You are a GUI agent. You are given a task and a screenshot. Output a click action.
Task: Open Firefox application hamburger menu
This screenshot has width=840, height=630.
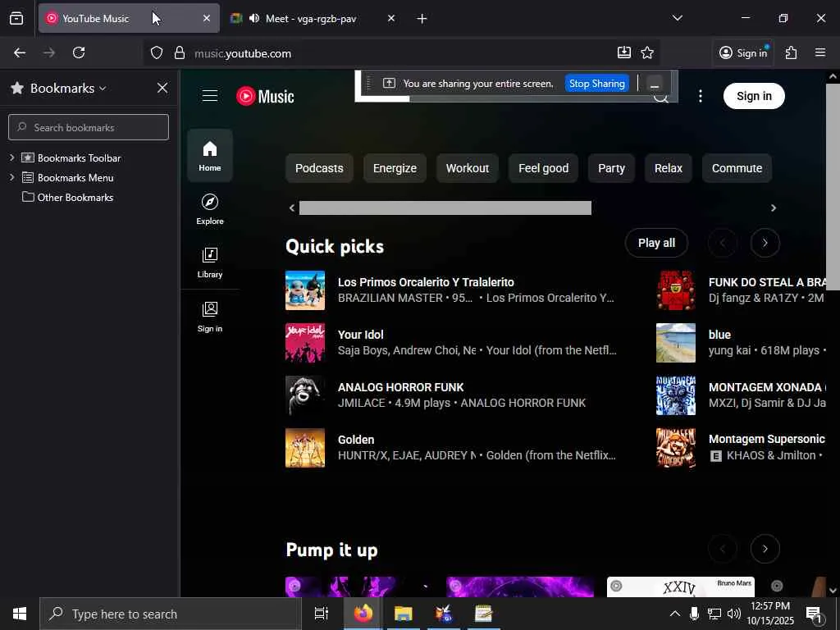(x=820, y=52)
